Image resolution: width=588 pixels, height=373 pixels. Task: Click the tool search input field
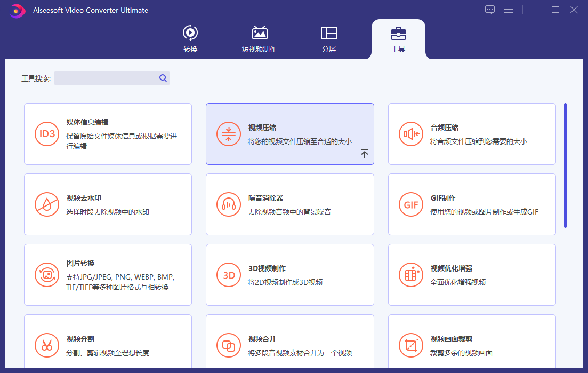pyautogui.click(x=106, y=78)
